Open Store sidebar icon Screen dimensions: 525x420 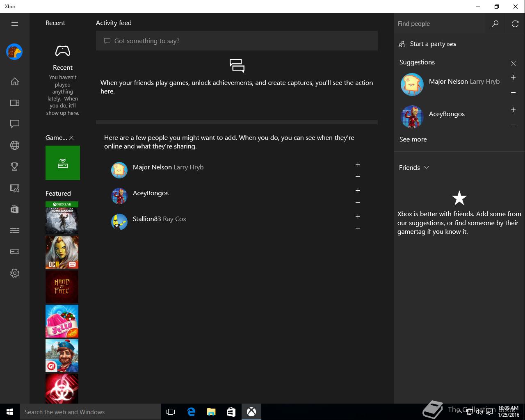pyautogui.click(x=15, y=209)
